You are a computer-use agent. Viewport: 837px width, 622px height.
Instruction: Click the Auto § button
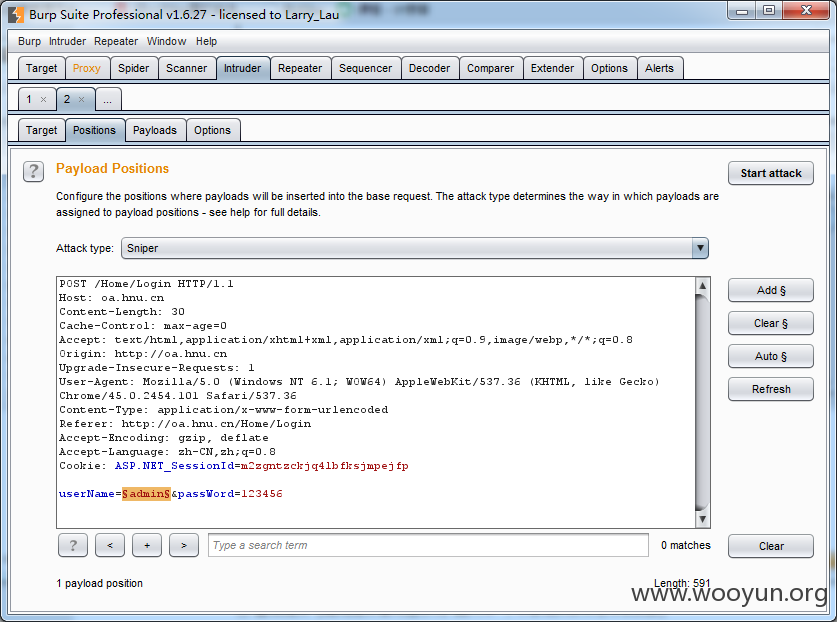point(771,356)
